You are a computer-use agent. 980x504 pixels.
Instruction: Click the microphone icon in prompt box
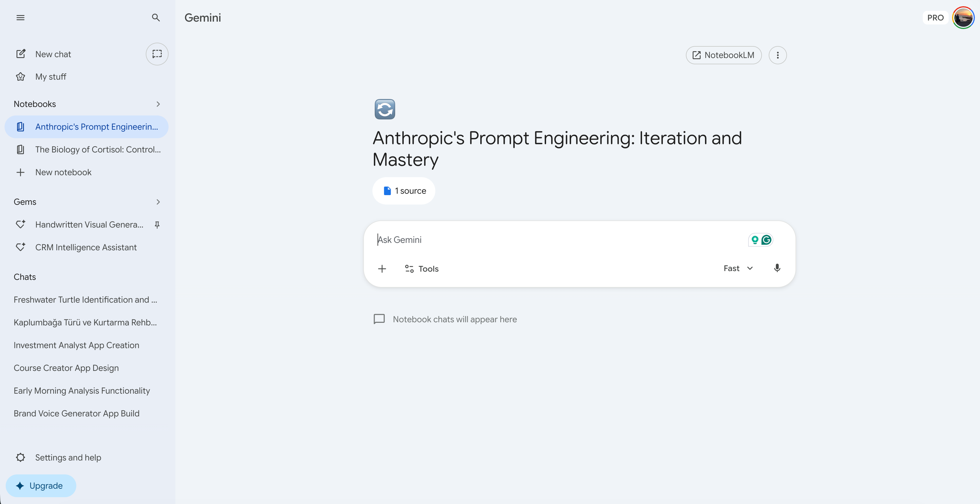point(777,268)
